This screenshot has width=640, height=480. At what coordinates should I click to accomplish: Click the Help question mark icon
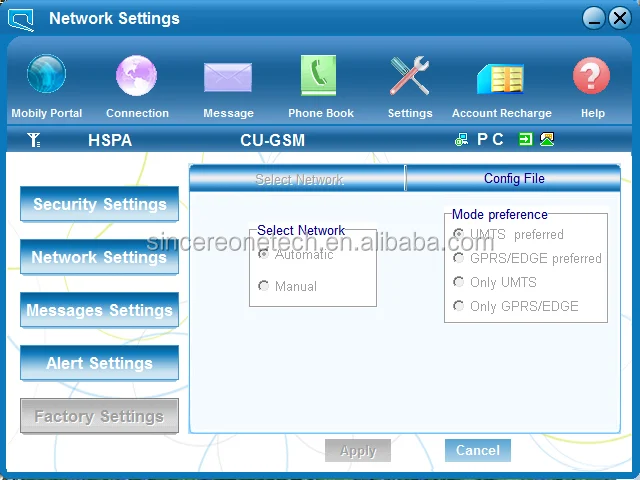pyautogui.click(x=591, y=76)
